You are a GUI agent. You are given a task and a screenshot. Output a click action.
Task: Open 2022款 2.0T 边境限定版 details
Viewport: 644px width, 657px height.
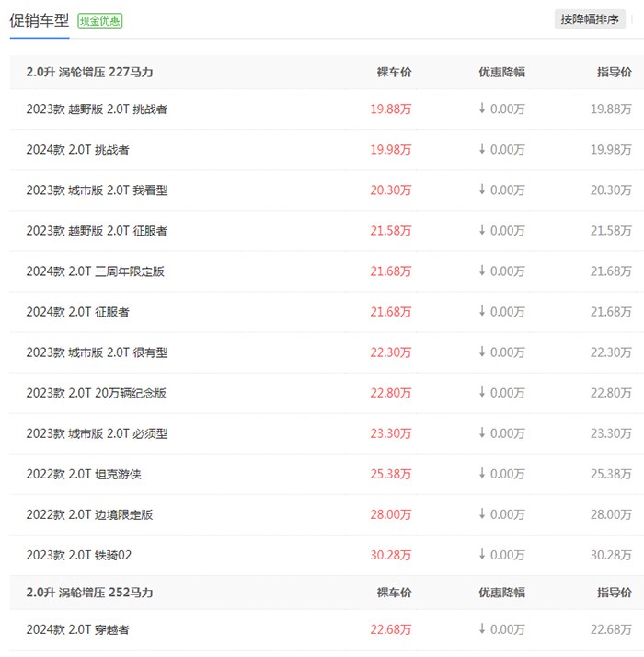(x=89, y=514)
